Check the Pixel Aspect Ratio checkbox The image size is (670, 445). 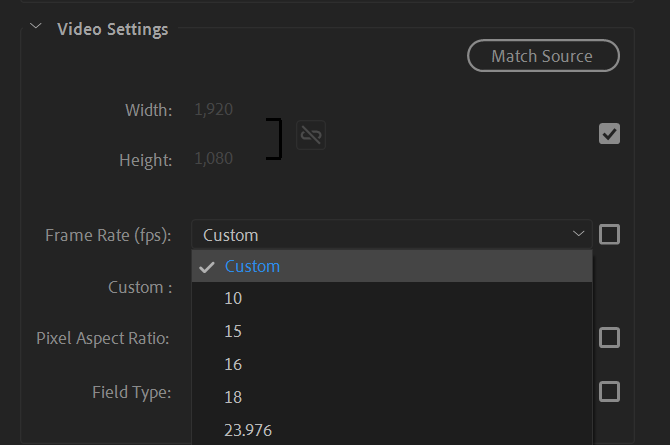(x=609, y=337)
